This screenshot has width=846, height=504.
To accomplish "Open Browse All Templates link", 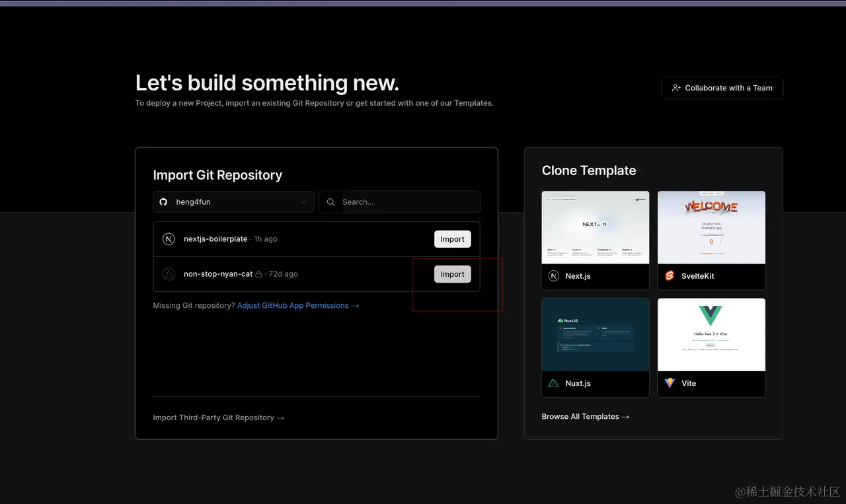I will pos(586,417).
